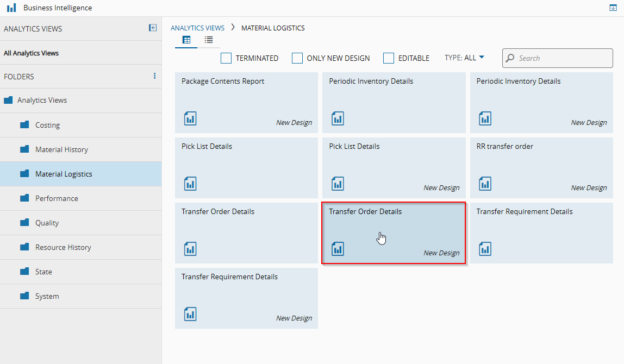Click the Package Contents Report chart icon
Viewport: 624px width, 364px height.
point(190,118)
